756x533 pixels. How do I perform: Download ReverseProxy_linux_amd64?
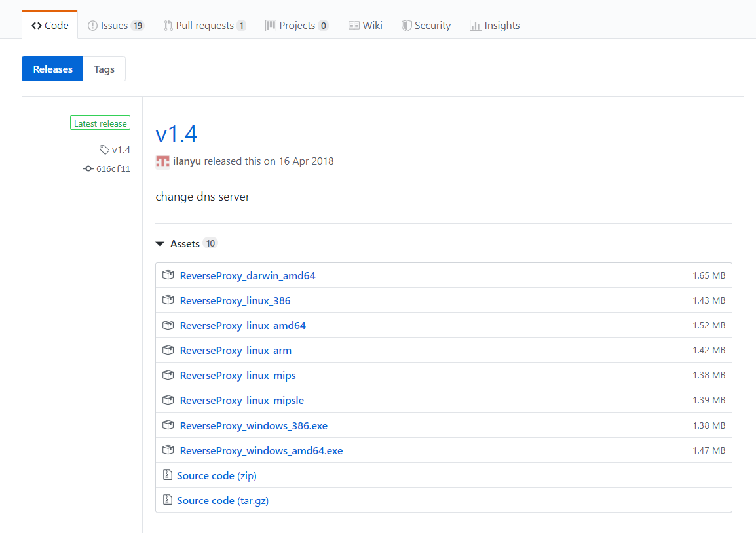click(242, 326)
